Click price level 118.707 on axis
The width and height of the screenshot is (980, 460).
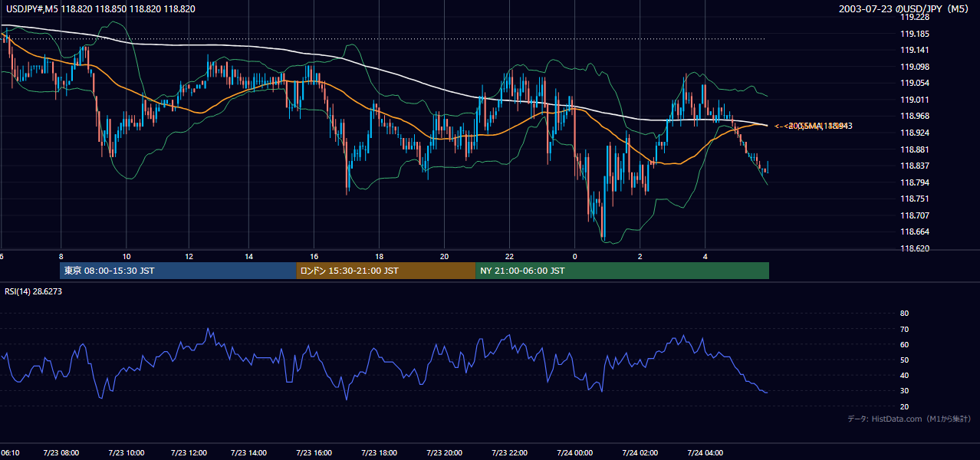coord(915,215)
